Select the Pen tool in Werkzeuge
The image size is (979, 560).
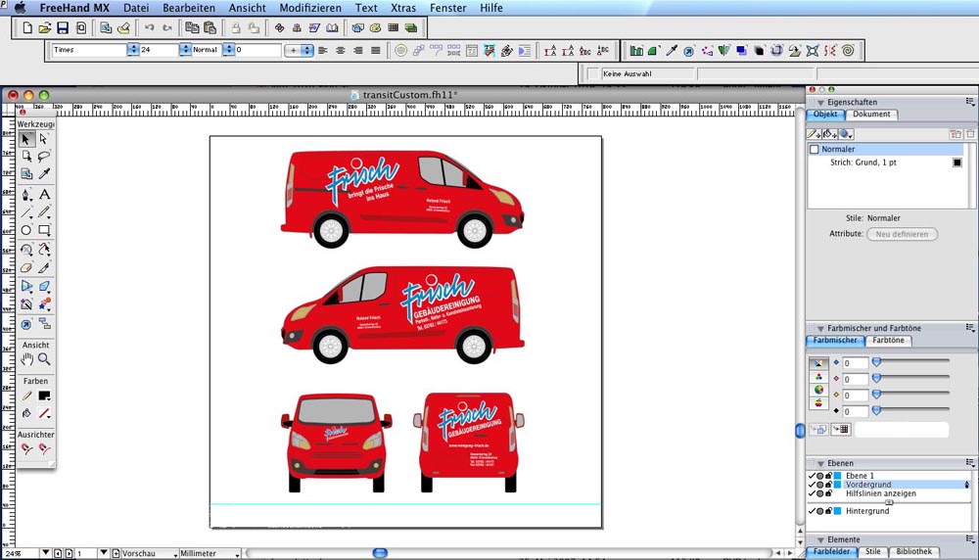click(26, 195)
